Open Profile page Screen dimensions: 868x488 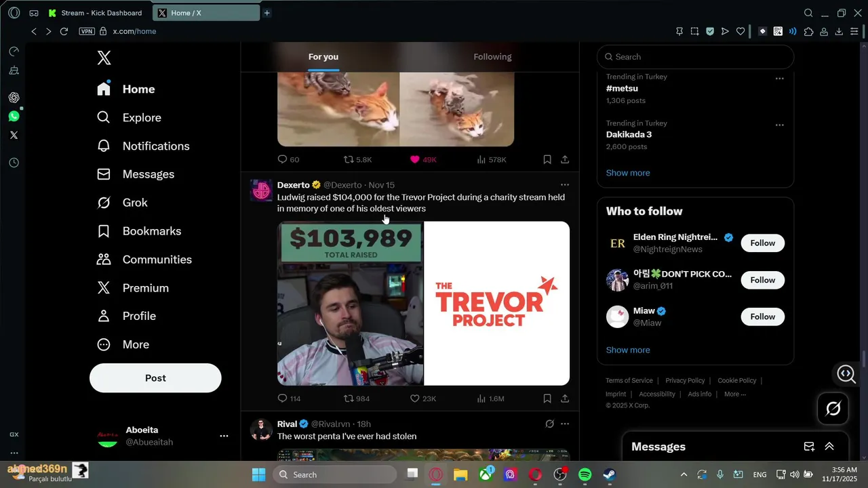[126, 316]
